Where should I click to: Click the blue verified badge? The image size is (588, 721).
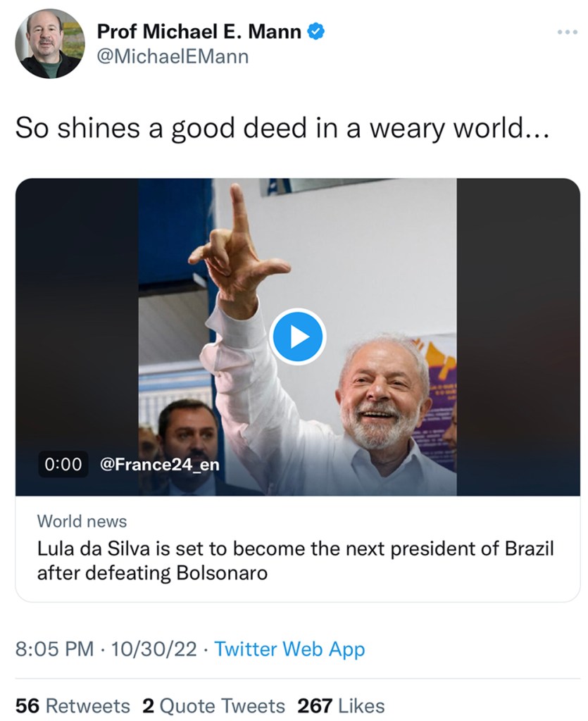317,31
